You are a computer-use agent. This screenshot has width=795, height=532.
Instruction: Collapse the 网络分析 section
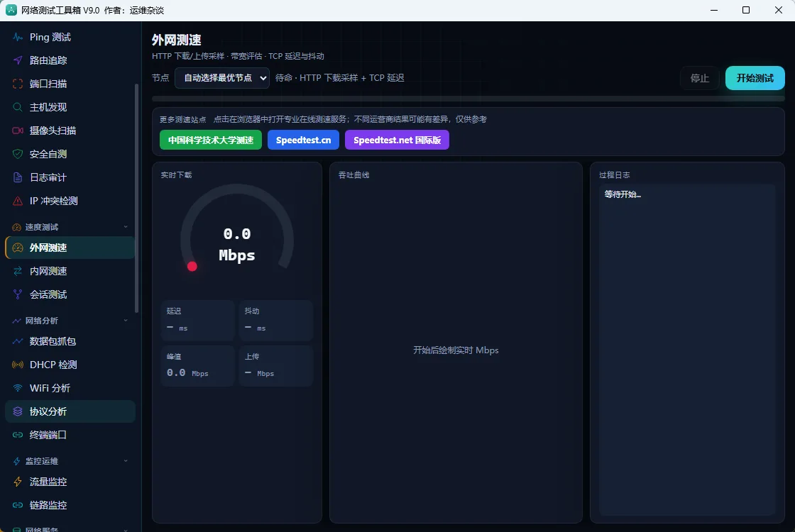pos(126,320)
